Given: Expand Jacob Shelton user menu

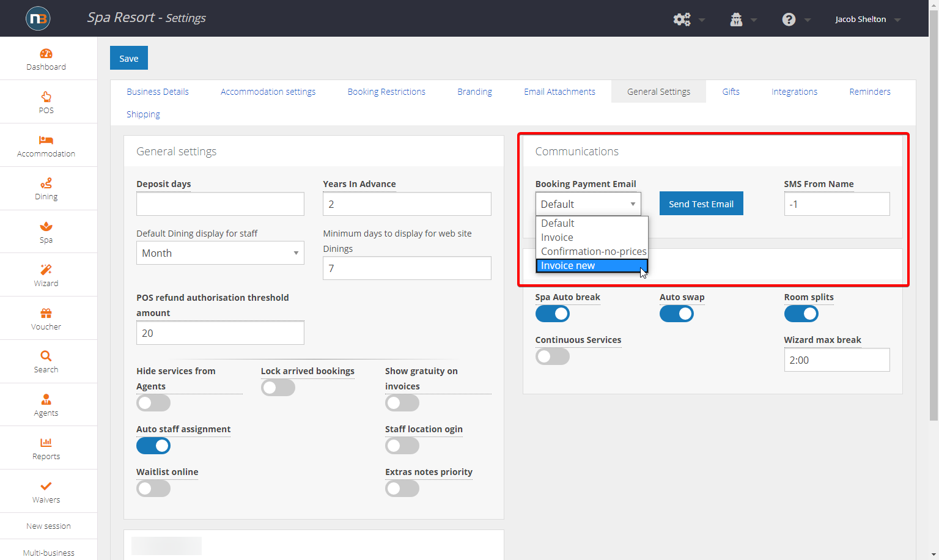Looking at the screenshot, I should [868, 20].
